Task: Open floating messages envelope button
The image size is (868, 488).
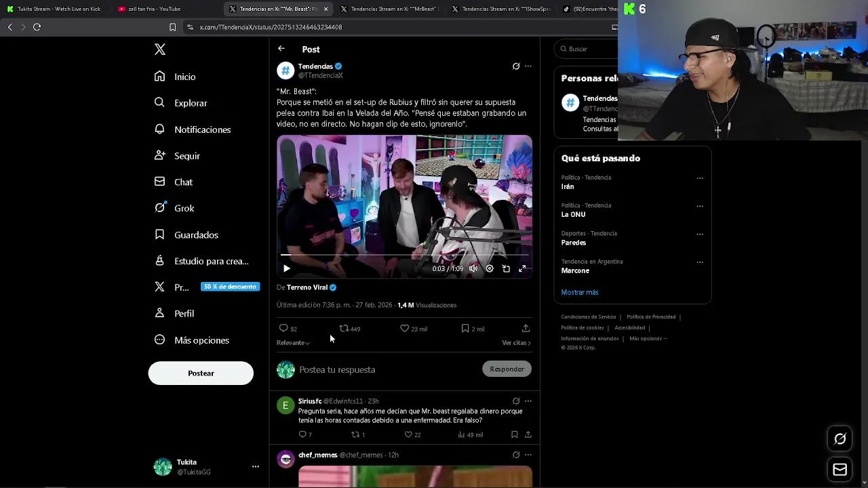Action: 840,469
